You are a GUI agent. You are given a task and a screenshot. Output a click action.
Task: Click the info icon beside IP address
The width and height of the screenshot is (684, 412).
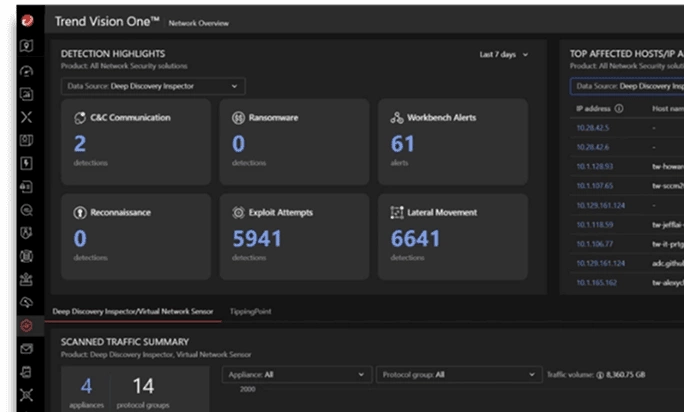[619, 109]
